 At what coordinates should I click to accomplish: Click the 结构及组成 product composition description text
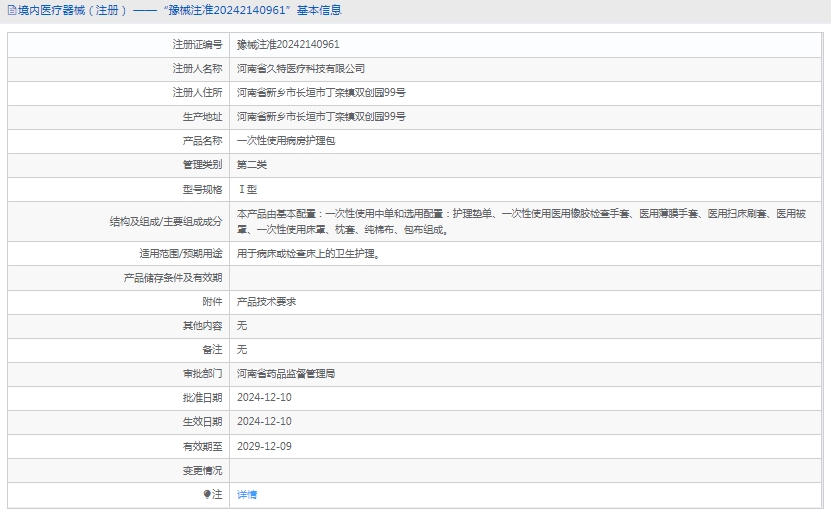click(520, 221)
